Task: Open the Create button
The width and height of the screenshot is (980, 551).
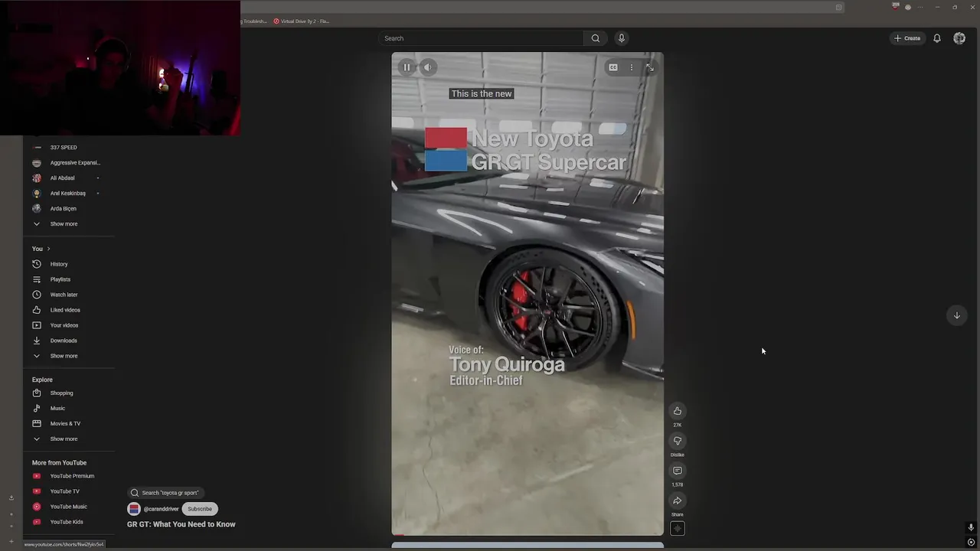Action: coord(907,38)
